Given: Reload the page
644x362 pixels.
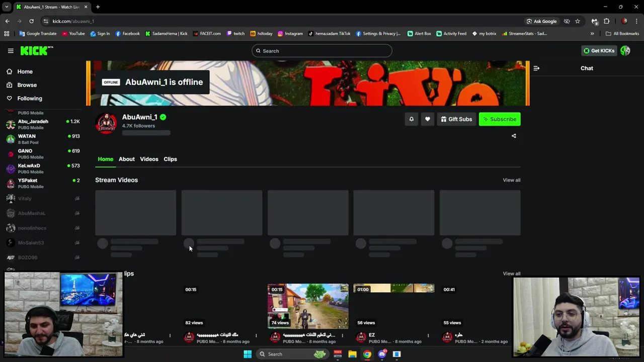Looking at the screenshot, I should [31, 21].
